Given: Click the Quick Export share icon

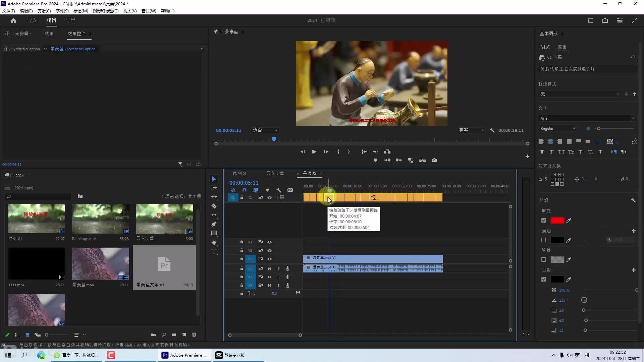Looking at the screenshot, I should (605, 20).
